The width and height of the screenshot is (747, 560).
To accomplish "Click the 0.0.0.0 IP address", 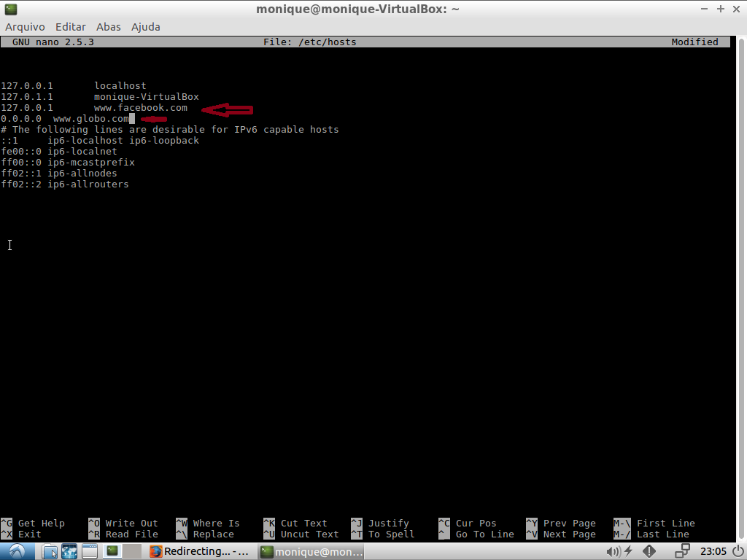I will coord(21,119).
